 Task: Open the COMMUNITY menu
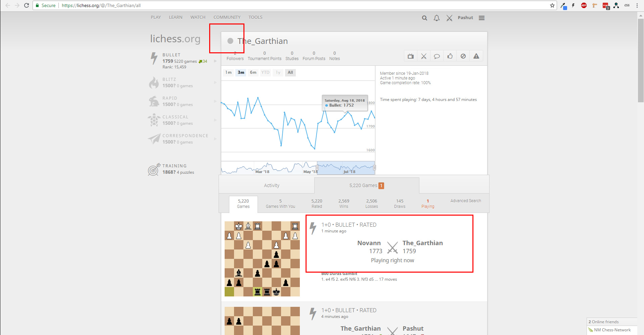[x=227, y=17]
